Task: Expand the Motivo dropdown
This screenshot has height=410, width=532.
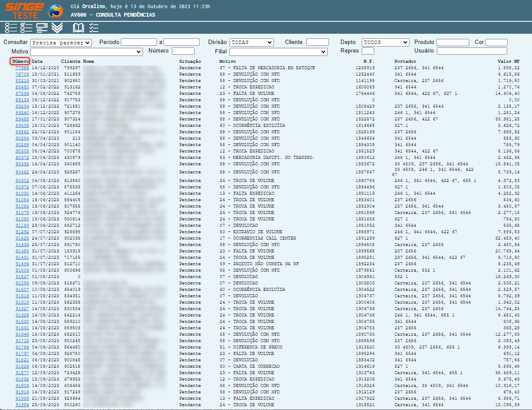Action: click(x=87, y=52)
